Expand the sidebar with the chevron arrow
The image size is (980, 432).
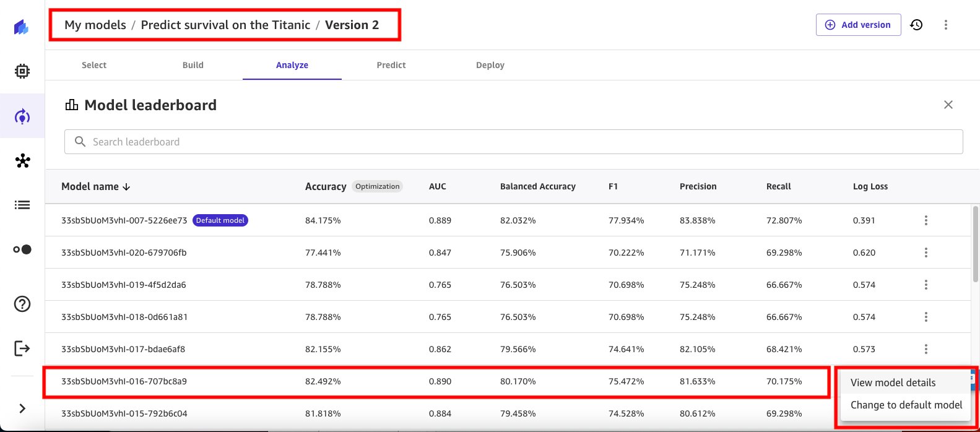pos(22,408)
